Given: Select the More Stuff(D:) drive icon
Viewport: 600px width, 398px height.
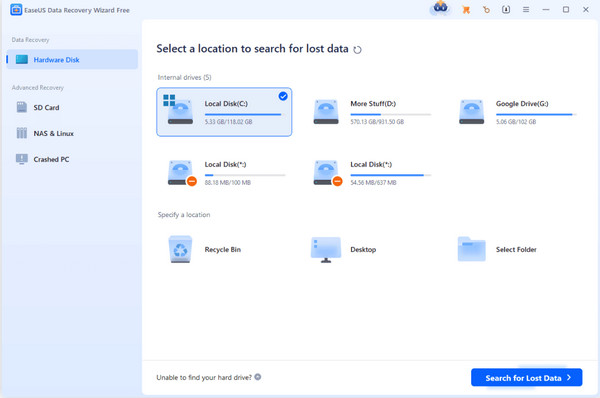Looking at the screenshot, I should [326, 112].
